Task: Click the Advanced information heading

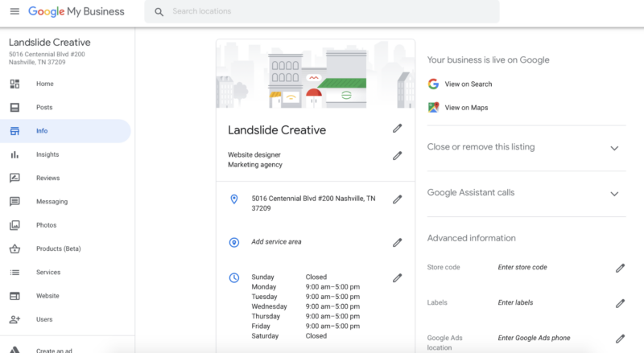Action: pos(471,238)
